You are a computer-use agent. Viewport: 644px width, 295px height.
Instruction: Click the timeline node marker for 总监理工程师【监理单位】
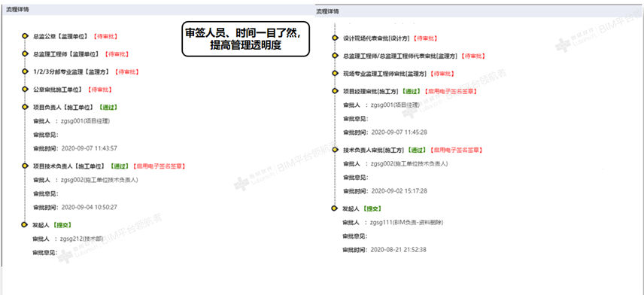pos(25,54)
